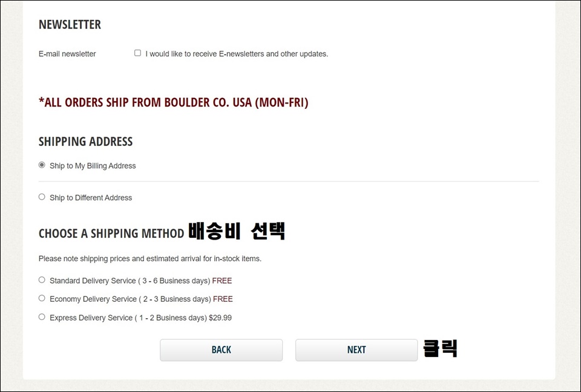Click the CHOOSE A SHIPPING METHOD heading
581x392 pixels.
pyautogui.click(x=111, y=234)
